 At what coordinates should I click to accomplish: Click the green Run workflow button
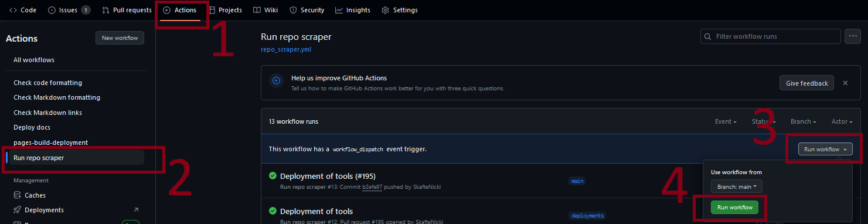click(734, 208)
